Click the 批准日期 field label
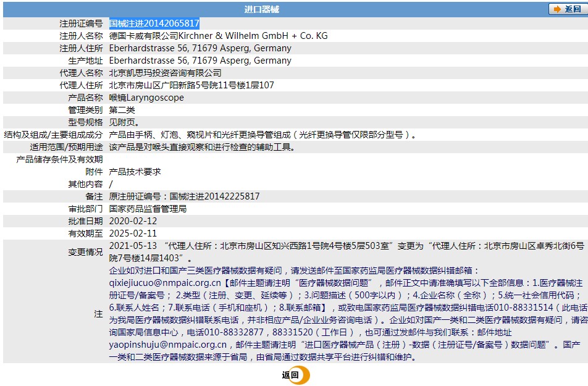 (85, 221)
